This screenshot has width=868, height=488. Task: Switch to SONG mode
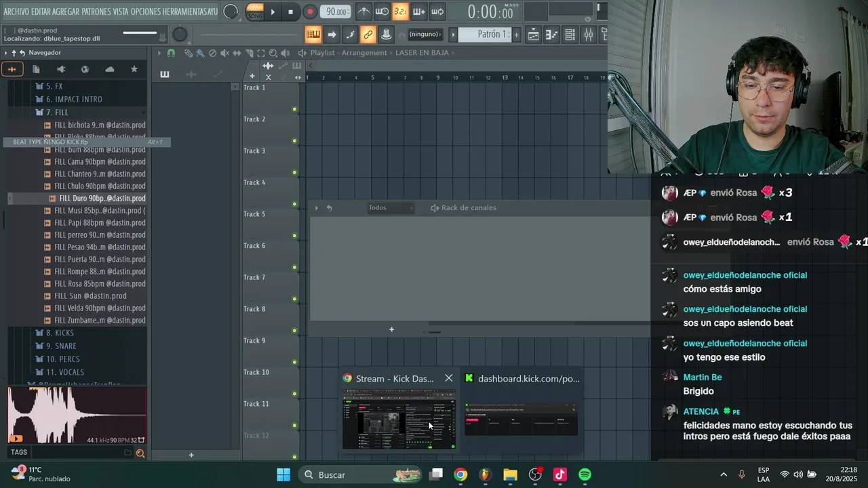click(256, 16)
